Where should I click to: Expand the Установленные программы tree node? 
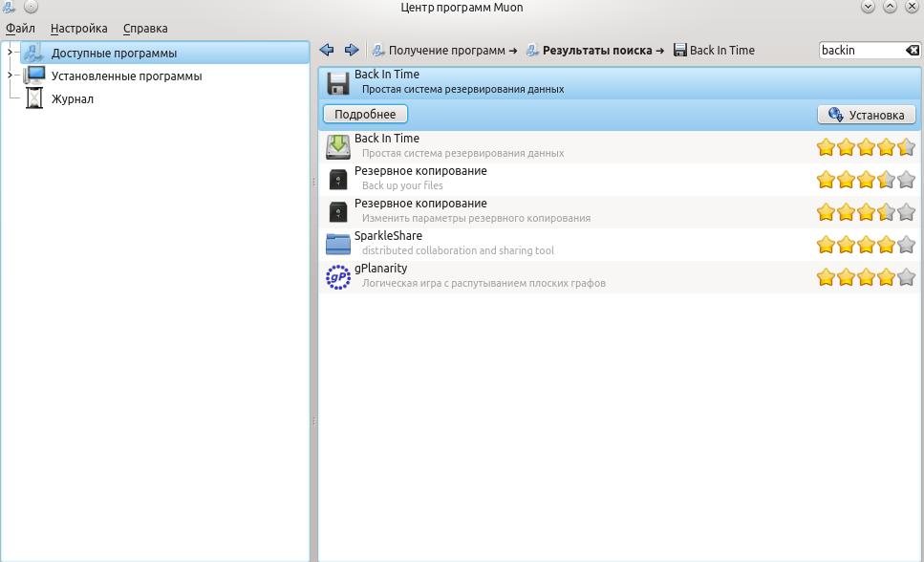pyautogui.click(x=10, y=75)
